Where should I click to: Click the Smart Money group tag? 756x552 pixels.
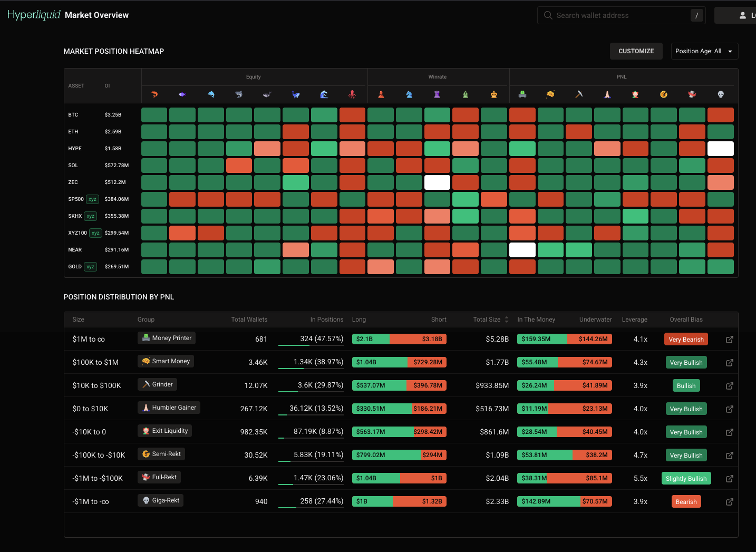(x=166, y=361)
